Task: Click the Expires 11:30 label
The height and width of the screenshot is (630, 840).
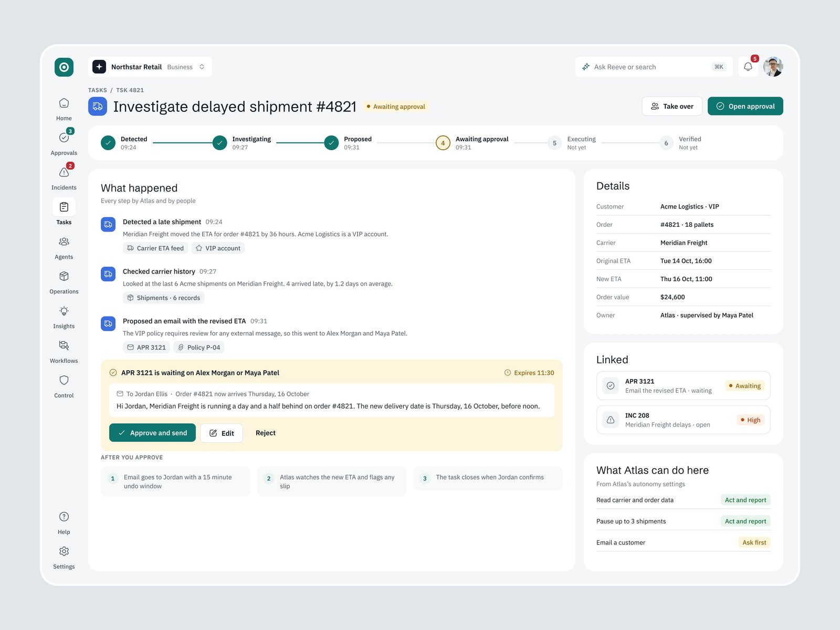Action: 529,373
